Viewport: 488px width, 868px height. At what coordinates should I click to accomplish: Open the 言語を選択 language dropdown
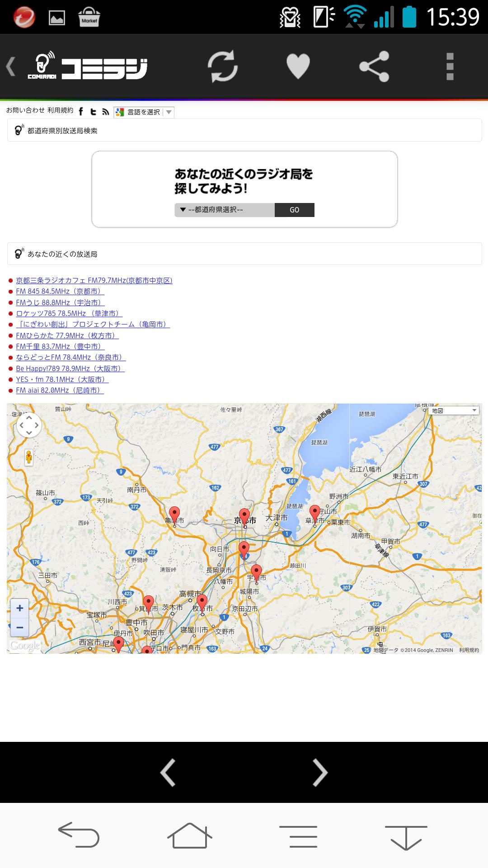tap(144, 112)
